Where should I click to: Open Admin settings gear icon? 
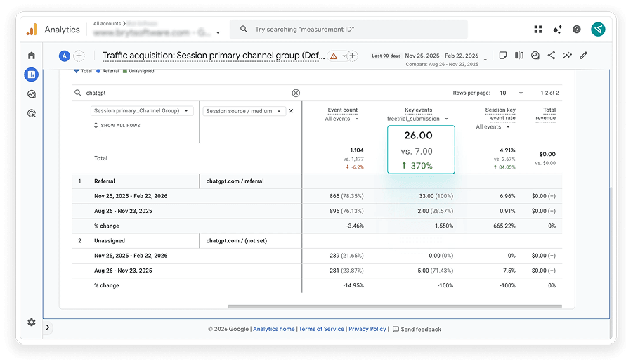(x=32, y=322)
